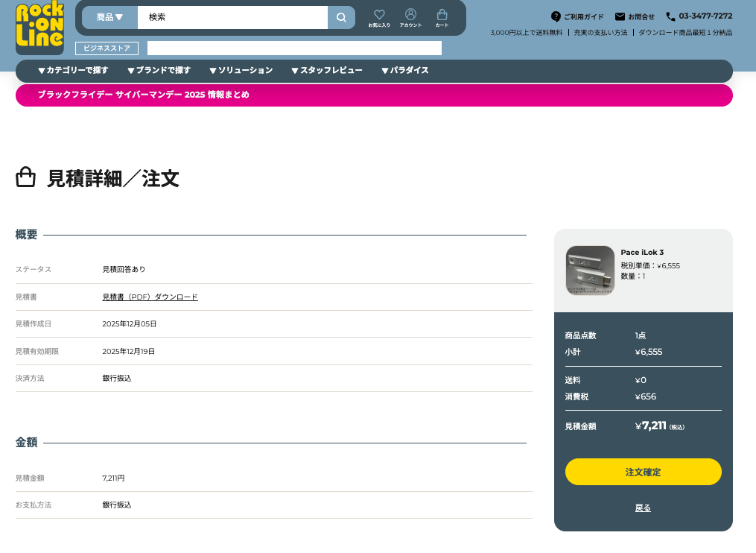Click the 検索 search input field
This screenshot has width=756, height=553.
click(232, 17)
